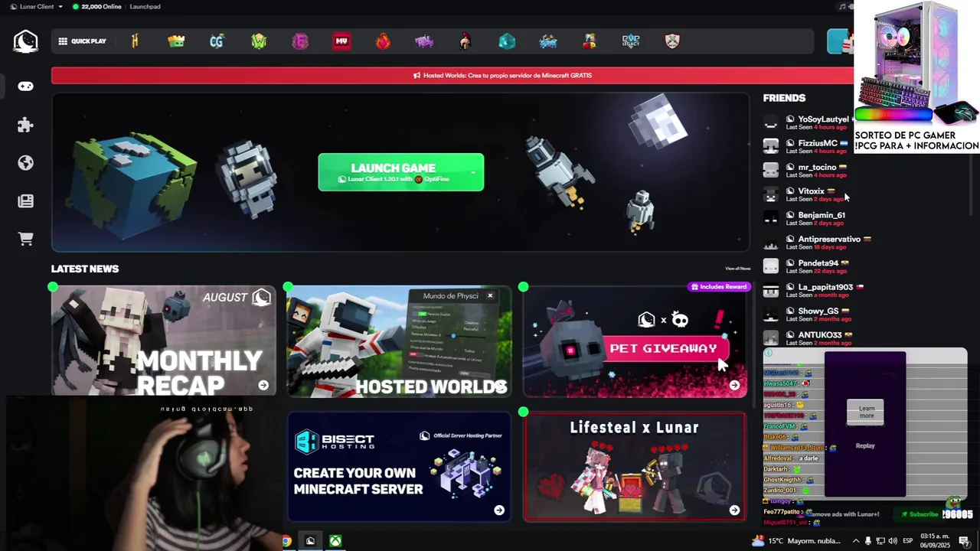980x551 pixels.
Task: Click Replay on the ad panel
Action: pyautogui.click(x=865, y=445)
